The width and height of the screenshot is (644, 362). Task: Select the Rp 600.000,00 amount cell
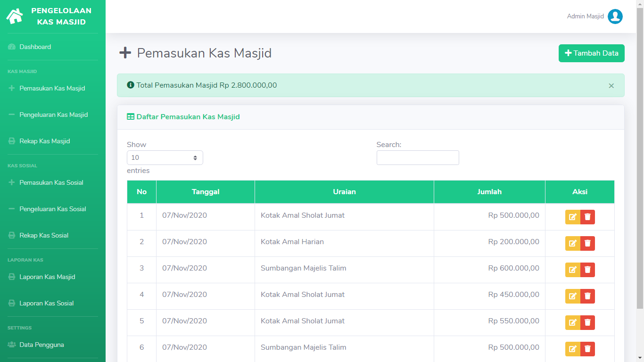point(489,270)
